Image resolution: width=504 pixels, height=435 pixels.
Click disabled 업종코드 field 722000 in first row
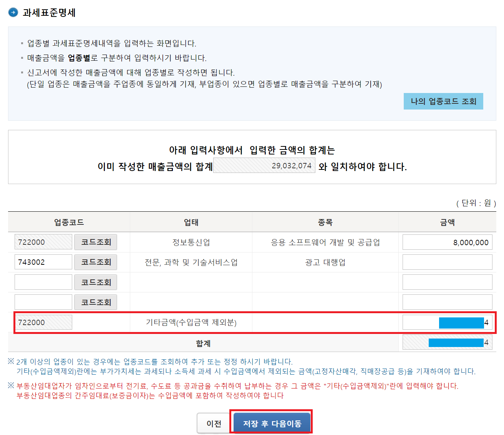(43, 242)
